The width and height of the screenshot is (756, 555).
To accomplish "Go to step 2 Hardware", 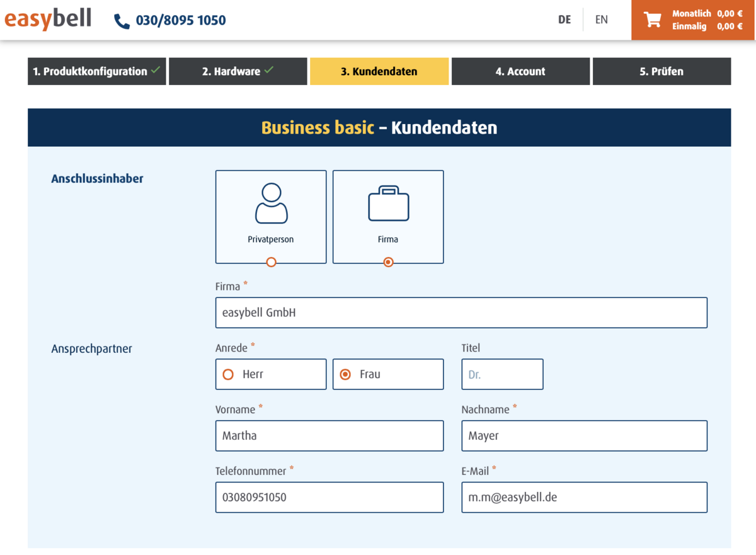I will [238, 71].
